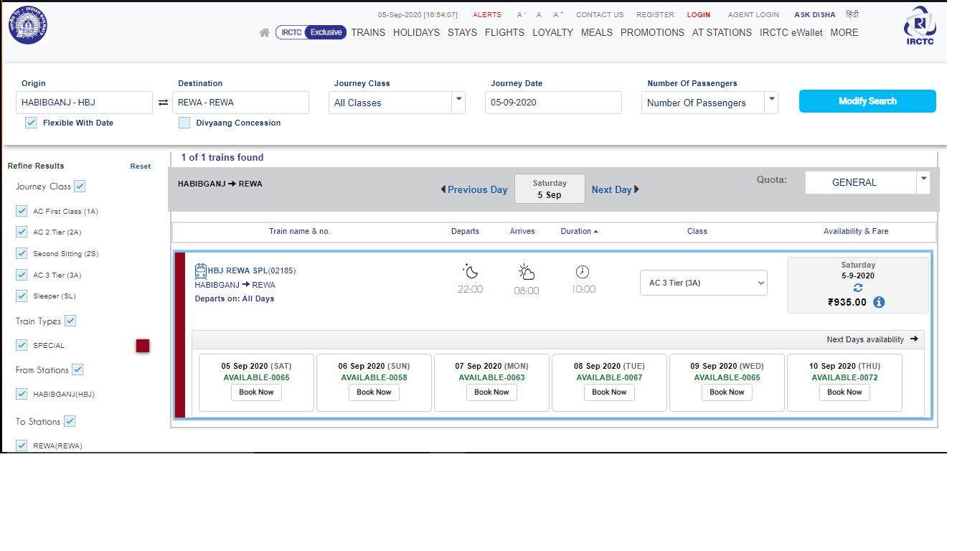The image size is (980, 551).
Task: Click the train icon beside HBJ REWA SPL
Action: (201, 271)
